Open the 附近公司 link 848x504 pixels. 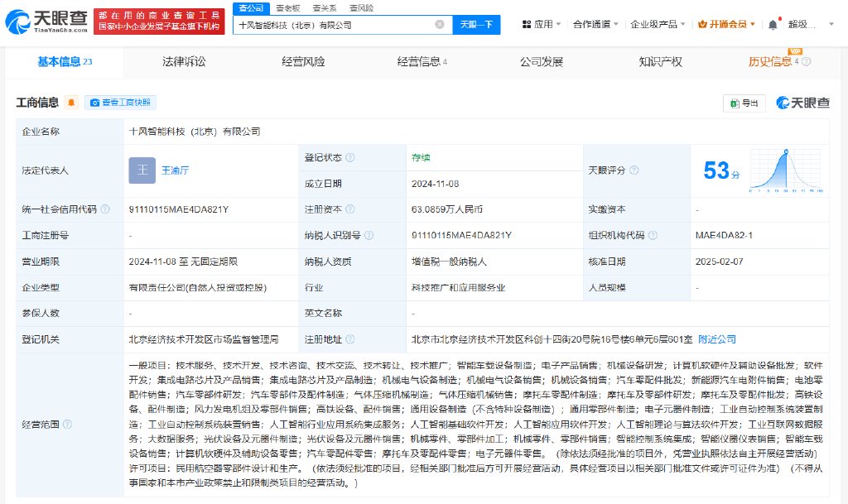pyautogui.click(x=716, y=339)
